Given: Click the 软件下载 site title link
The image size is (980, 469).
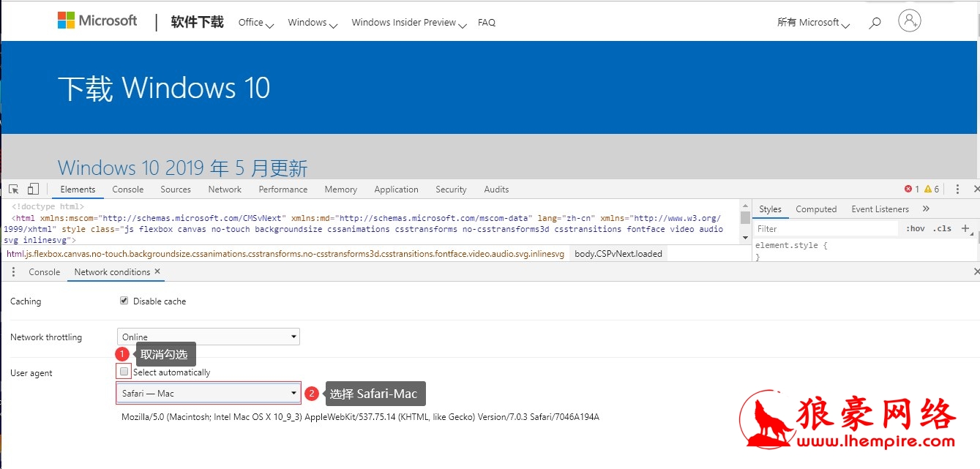Looking at the screenshot, I should click(x=198, y=22).
